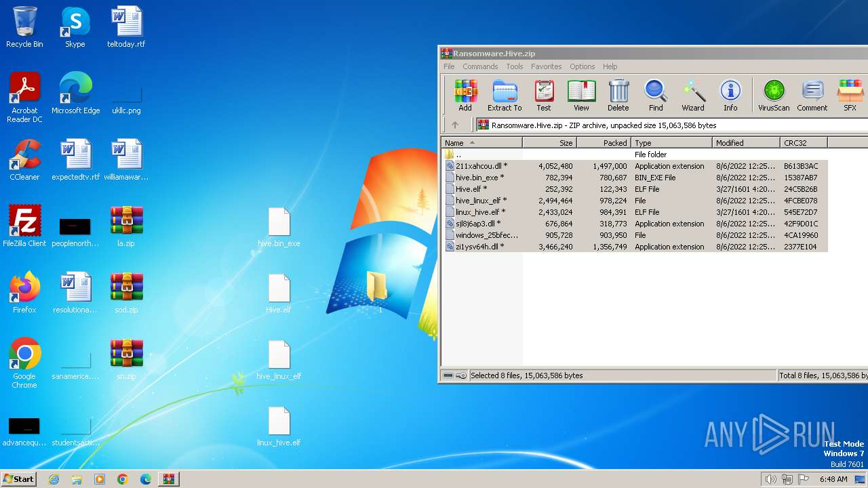Select CCleaner desktop shortcut

click(x=24, y=160)
